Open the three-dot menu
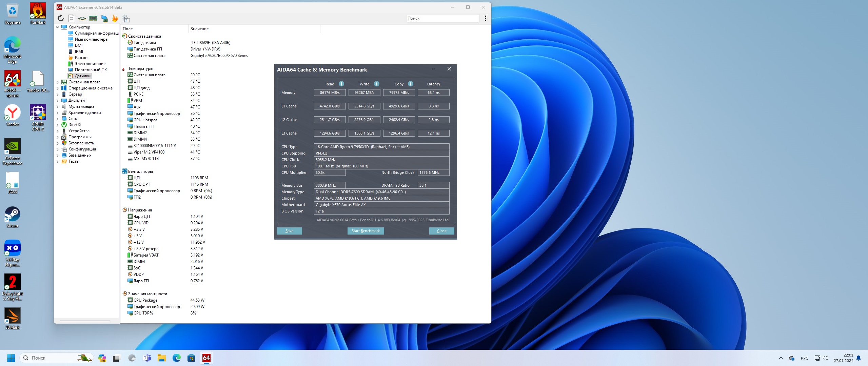 pos(486,18)
